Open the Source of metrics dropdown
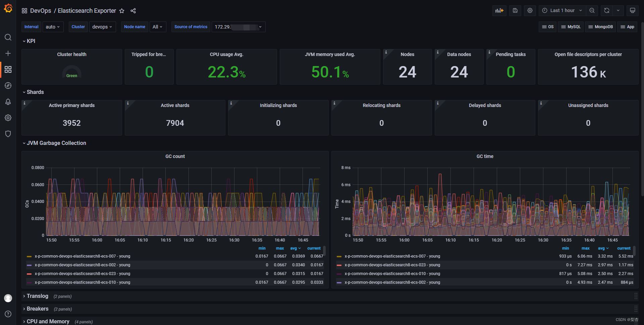The image size is (644, 325). [238, 27]
